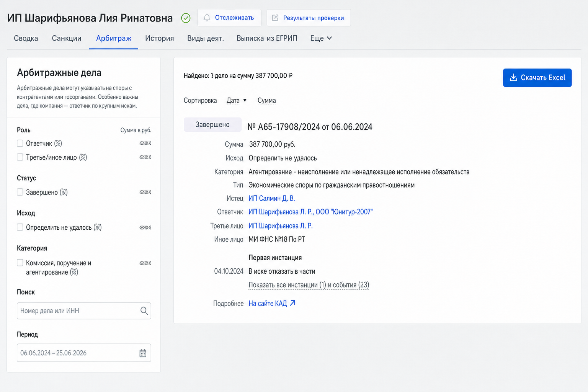The height and width of the screenshot is (392, 588).
Task: Click the outcome value Определить не удалось
Action: [283, 158]
